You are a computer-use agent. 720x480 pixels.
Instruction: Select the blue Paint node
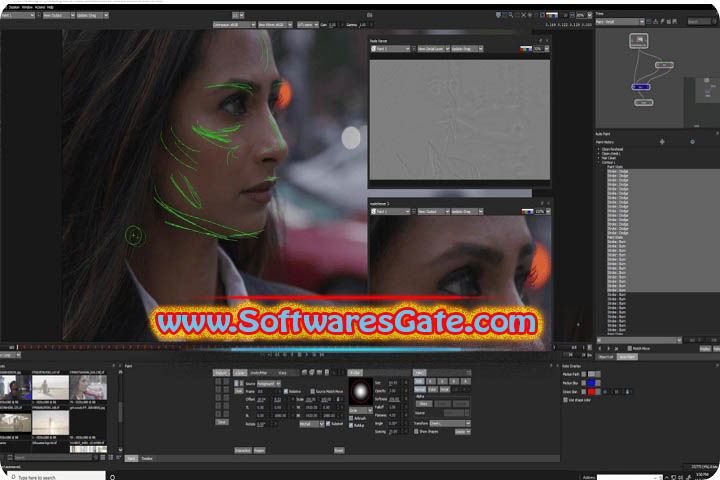[641, 87]
